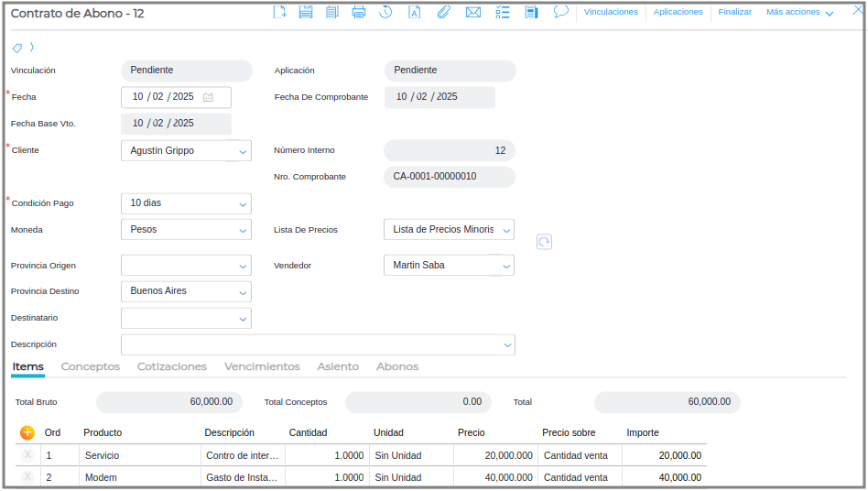This screenshot has height=491, width=868.
Task: Switch to the Vencimientos tab
Action: click(x=262, y=366)
